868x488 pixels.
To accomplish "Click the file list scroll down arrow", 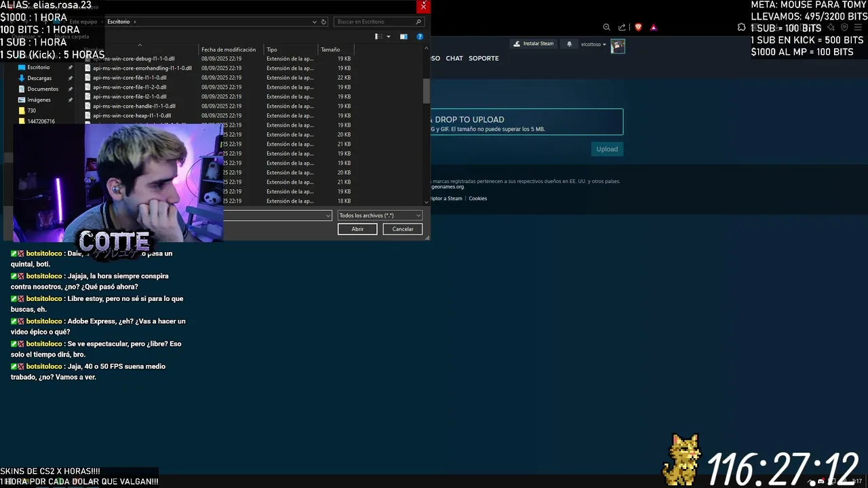I will tap(427, 201).
